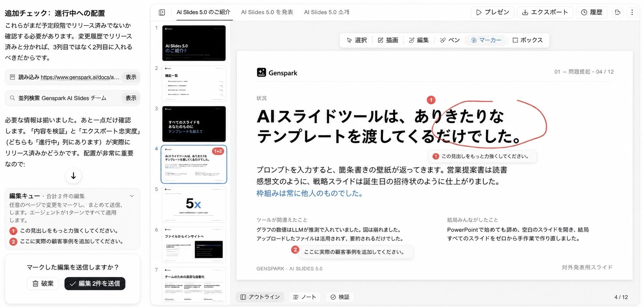Discard marked edits with 破棄
644x307 pixels.
point(43,284)
